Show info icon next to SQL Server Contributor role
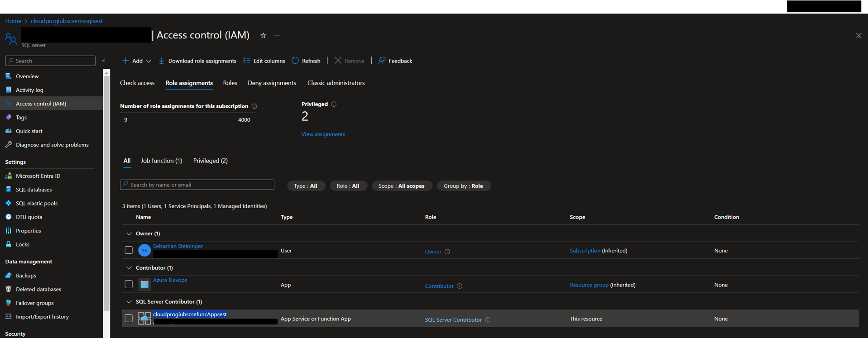 pos(488,320)
